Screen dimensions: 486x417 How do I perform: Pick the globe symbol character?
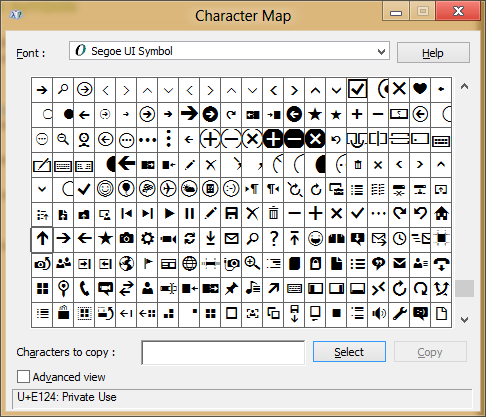pyautogui.click(x=189, y=264)
